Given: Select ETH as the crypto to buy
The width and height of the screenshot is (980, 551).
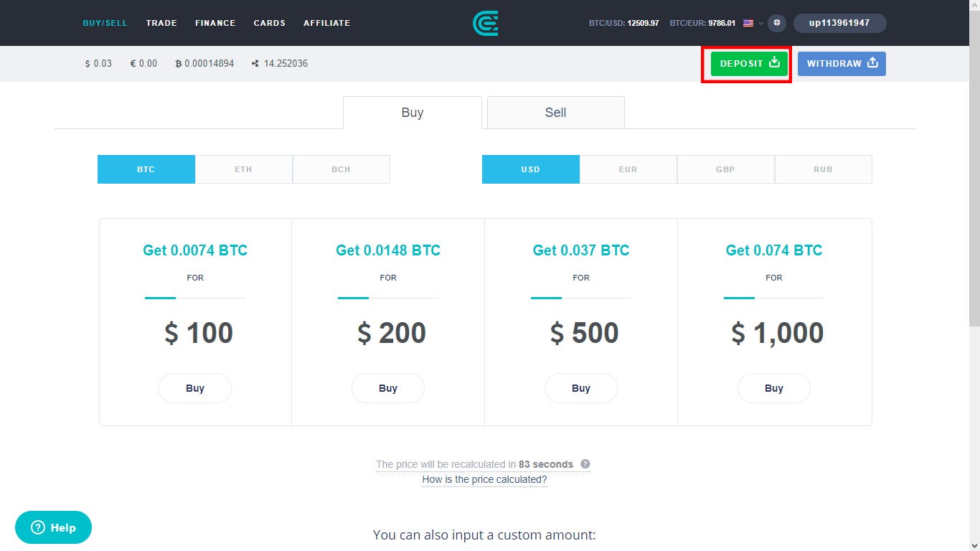Looking at the screenshot, I should tap(243, 169).
